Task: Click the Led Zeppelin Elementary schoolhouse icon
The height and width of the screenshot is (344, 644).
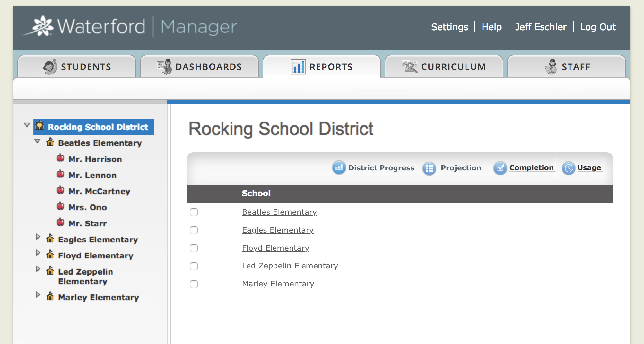Action: point(50,270)
